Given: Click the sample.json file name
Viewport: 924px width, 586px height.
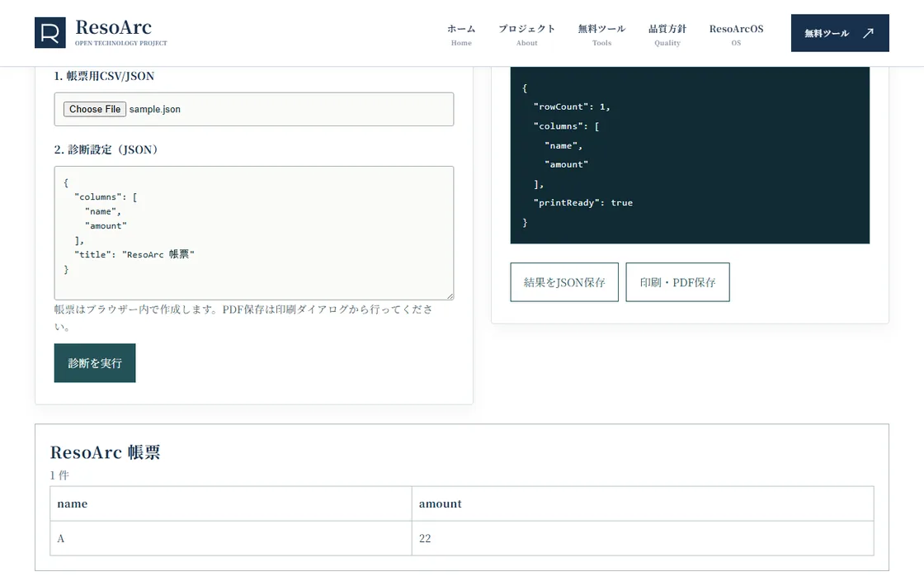Looking at the screenshot, I should click(x=155, y=109).
